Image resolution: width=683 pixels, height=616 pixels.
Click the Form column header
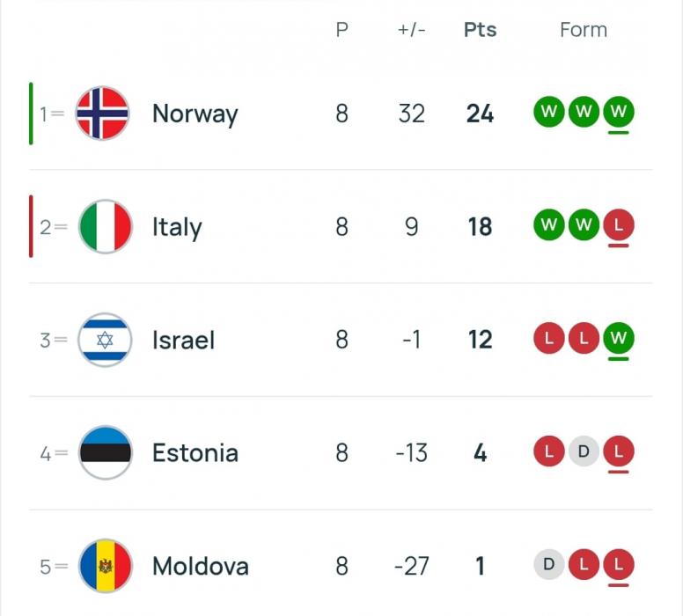point(584,30)
